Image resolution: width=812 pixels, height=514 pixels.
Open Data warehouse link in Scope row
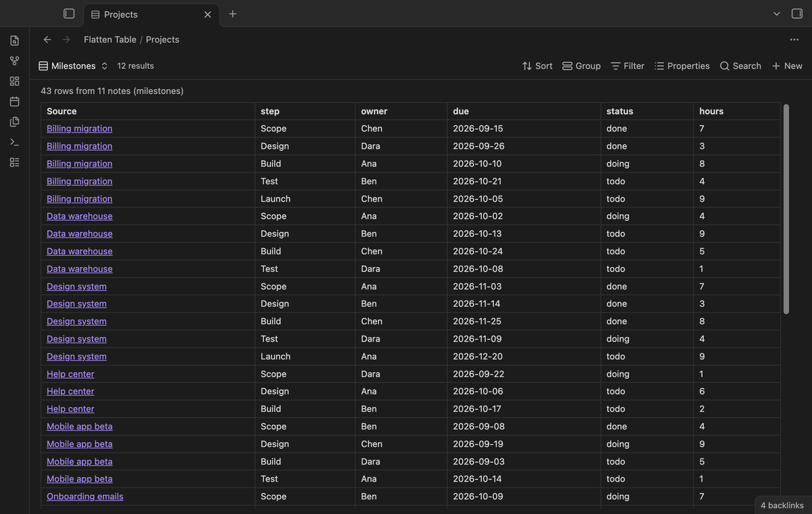point(79,216)
